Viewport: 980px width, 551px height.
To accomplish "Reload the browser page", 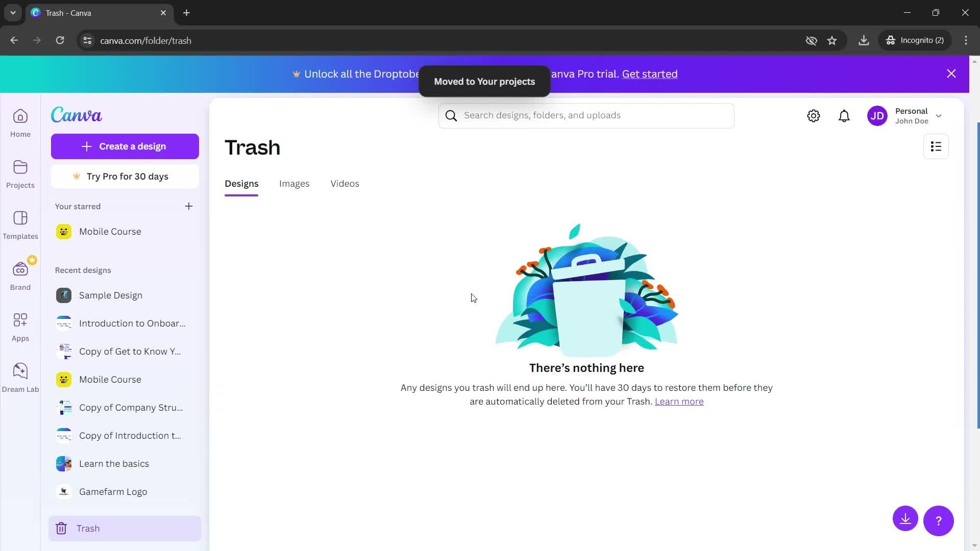I will 60,40.
